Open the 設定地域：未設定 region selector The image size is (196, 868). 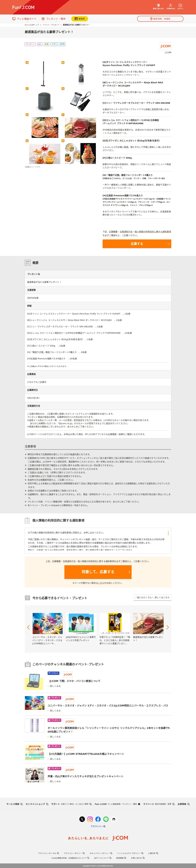[160, 19]
